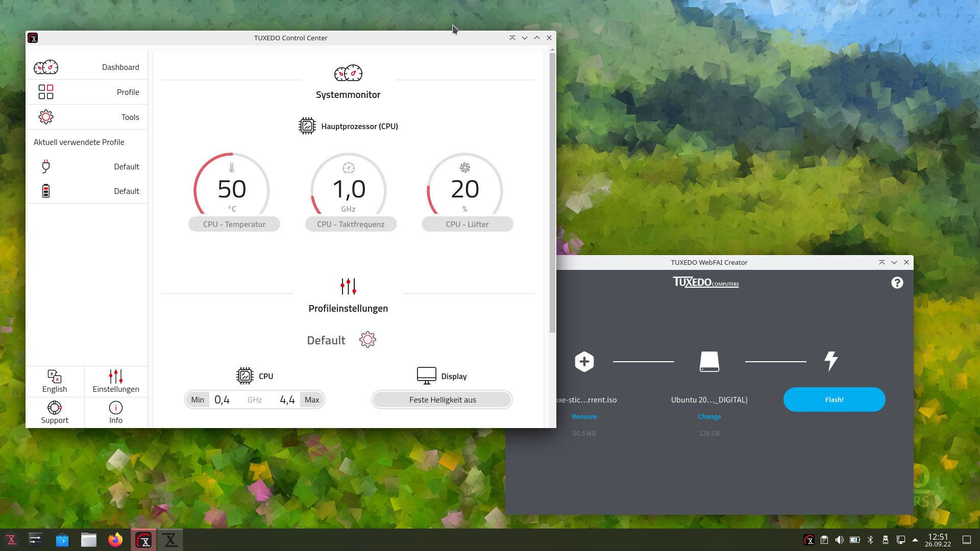Click Flash! button in WebFAI Creator
Image resolution: width=980 pixels, height=551 pixels.
click(835, 399)
